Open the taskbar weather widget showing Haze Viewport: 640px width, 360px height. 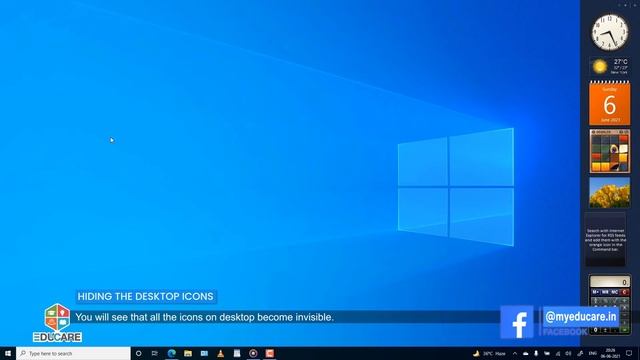pyautogui.click(x=489, y=353)
